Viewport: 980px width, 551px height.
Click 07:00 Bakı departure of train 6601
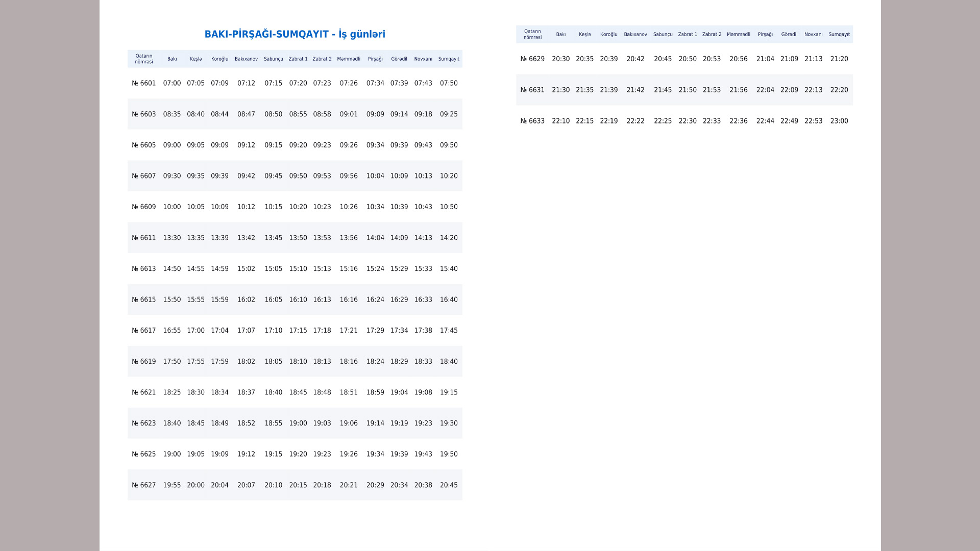tap(172, 83)
